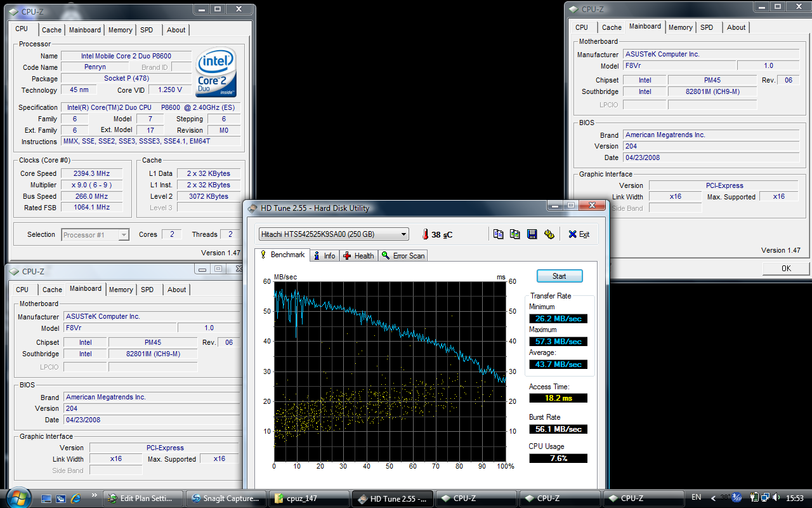812x508 pixels.
Task: Open the Hitachi drive selection dropdown
Action: 334,234
